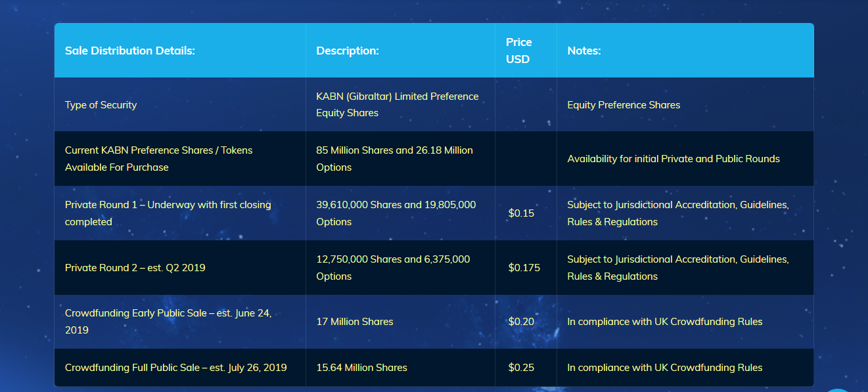Click '12,750,000 Shares and 6,375,000 Options' cell
The image size is (868, 392).
pos(393,268)
